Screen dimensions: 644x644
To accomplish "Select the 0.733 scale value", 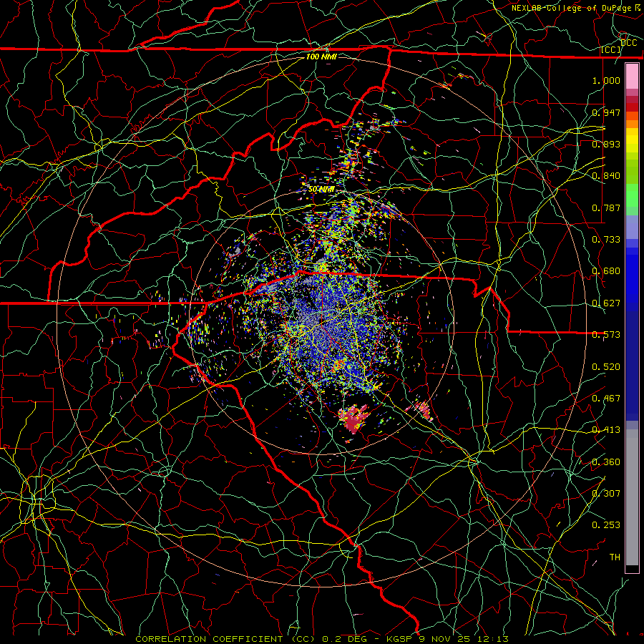I will 606,240.
